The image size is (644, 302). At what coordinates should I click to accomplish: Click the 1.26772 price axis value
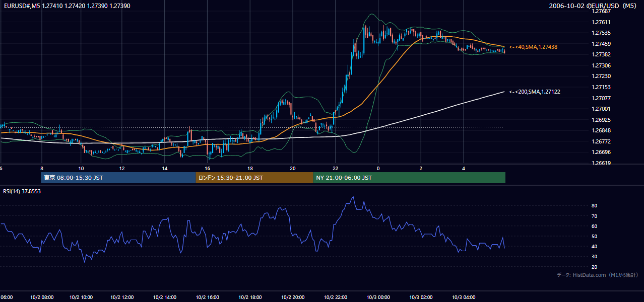601,141
